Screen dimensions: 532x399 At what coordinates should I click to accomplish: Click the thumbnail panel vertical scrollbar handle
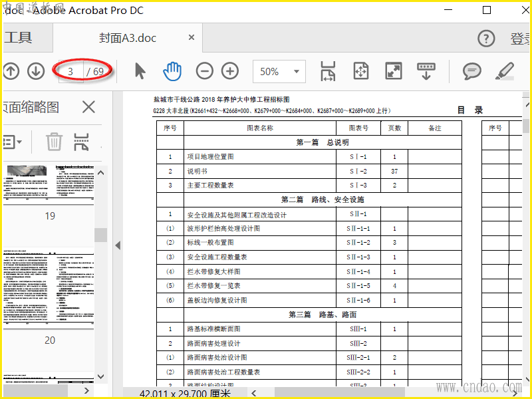pos(101,235)
